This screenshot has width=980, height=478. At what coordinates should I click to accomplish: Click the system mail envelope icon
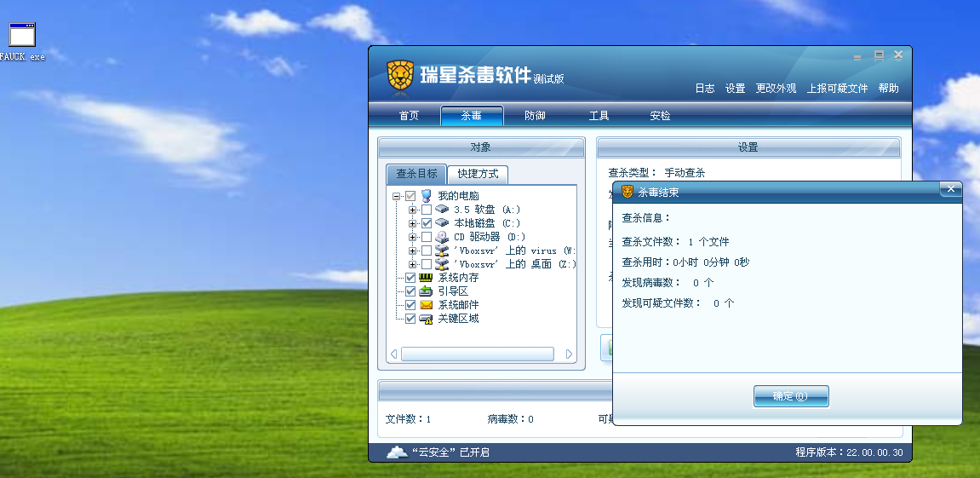pyautogui.click(x=426, y=305)
